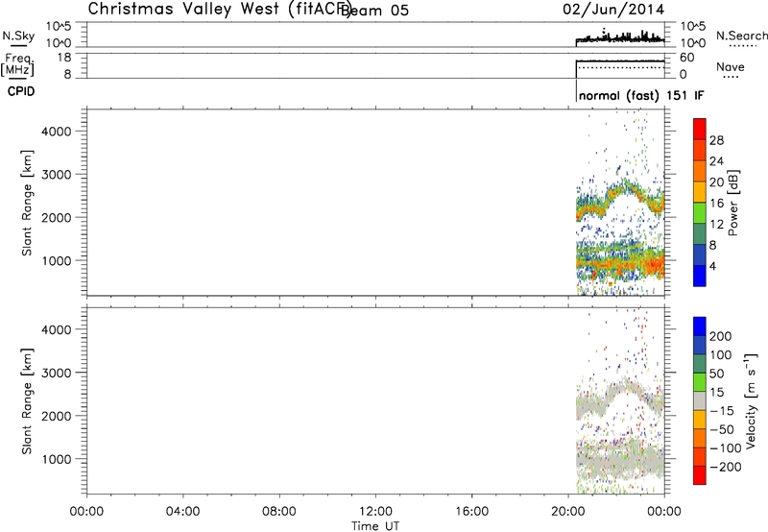The width and height of the screenshot is (768, 532).
Task: Click the 'N.Sky' legend label
Action: [18, 36]
